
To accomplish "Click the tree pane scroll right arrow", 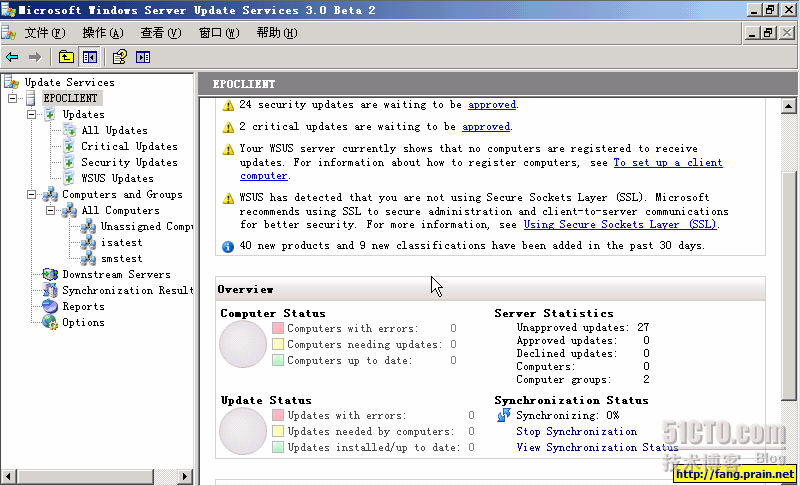I will pyautogui.click(x=185, y=477).
